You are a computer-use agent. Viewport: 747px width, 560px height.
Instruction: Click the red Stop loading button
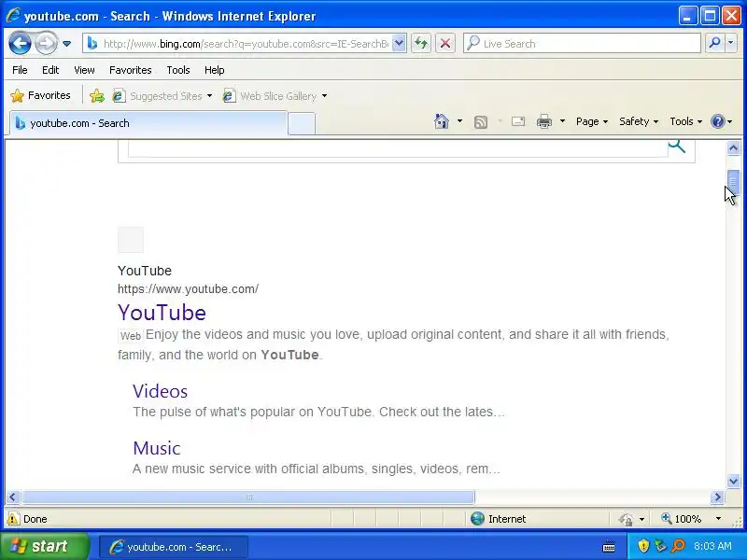coord(445,43)
